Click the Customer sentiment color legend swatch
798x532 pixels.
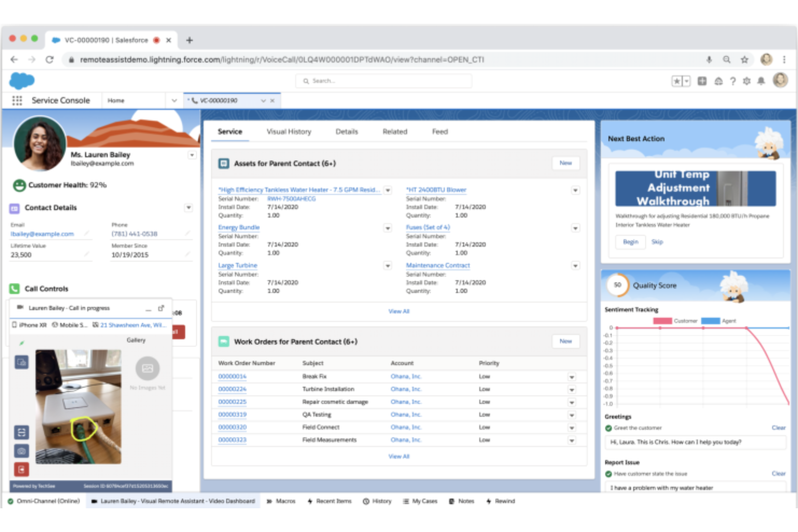662,320
